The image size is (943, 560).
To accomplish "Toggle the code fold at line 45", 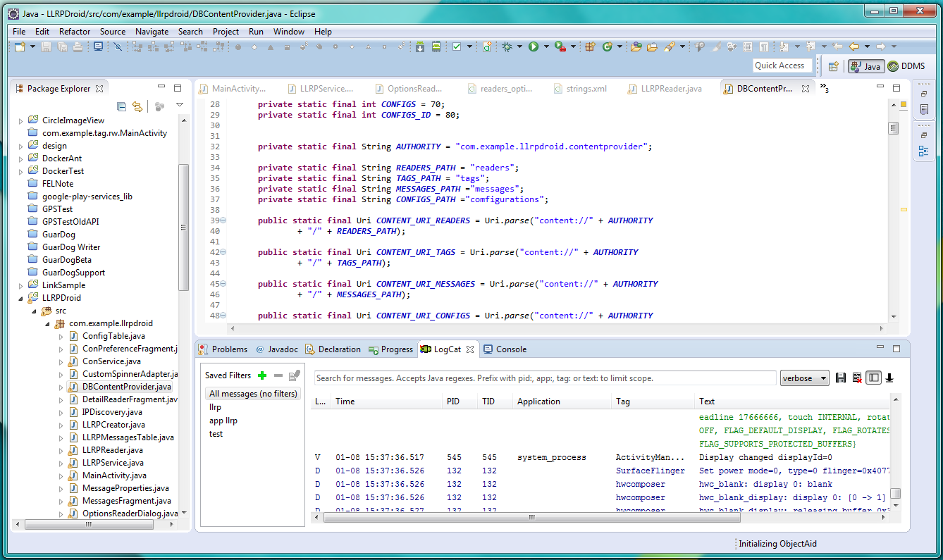I will point(223,284).
